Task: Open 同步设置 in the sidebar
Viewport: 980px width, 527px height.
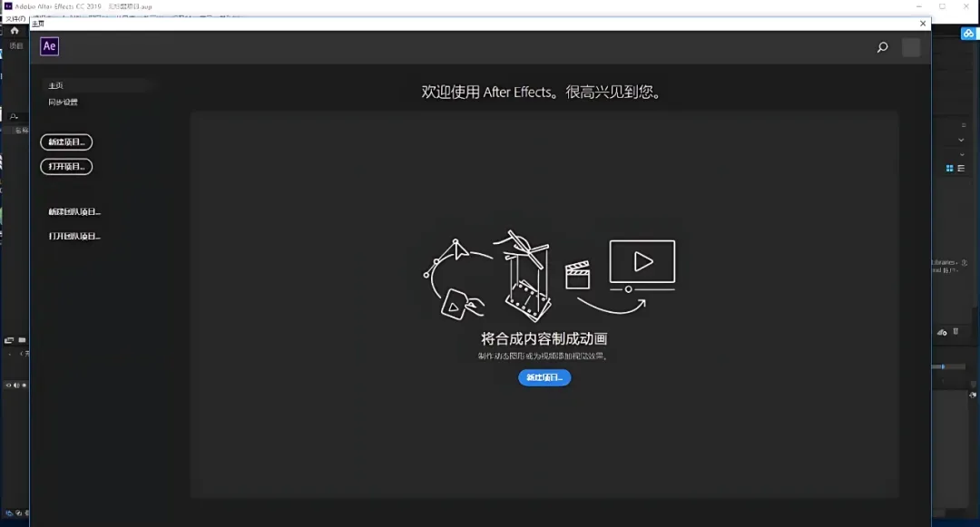Action: pos(64,102)
